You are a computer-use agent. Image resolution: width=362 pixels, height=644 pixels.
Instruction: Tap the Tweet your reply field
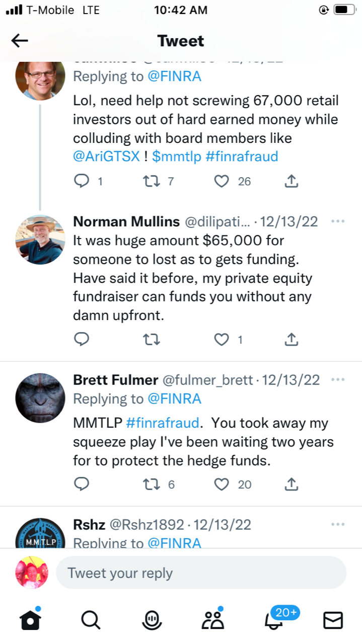point(201,573)
